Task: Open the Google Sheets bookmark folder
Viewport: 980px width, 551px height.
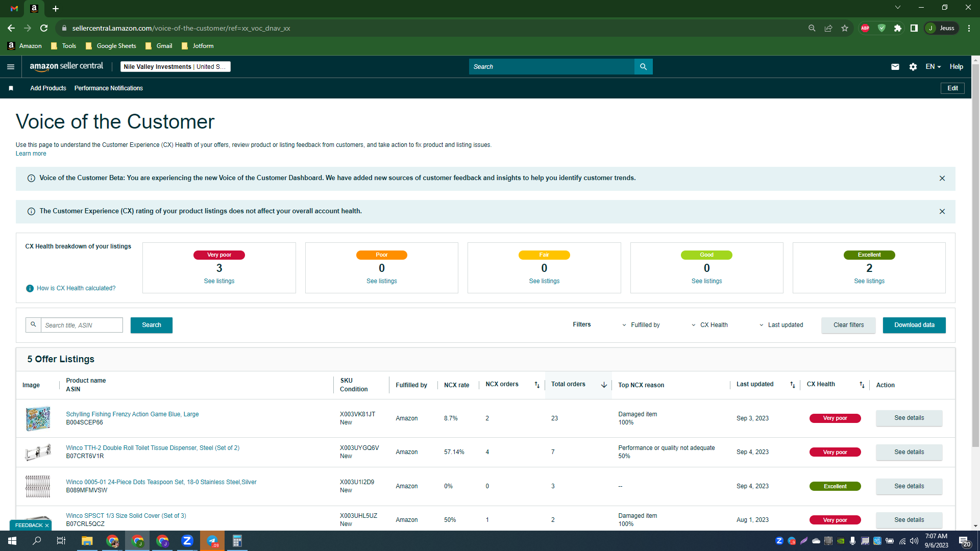Action: pyautogui.click(x=111, y=46)
